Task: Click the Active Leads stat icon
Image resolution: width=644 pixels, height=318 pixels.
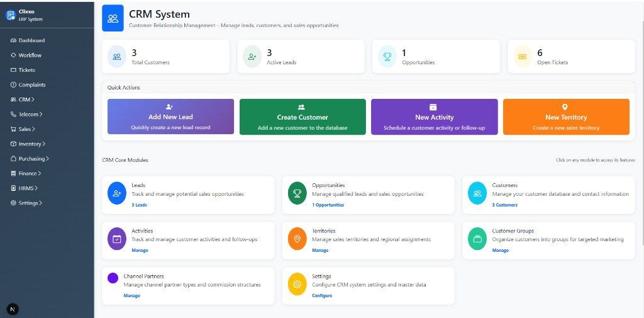Action: (252, 57)
